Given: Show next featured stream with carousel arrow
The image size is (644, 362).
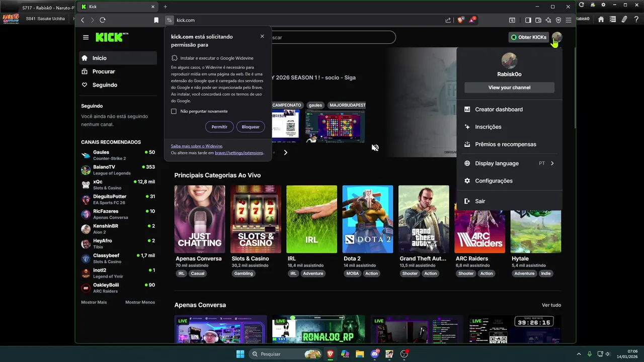Looking at the screenshot, I should pos(285,152).
